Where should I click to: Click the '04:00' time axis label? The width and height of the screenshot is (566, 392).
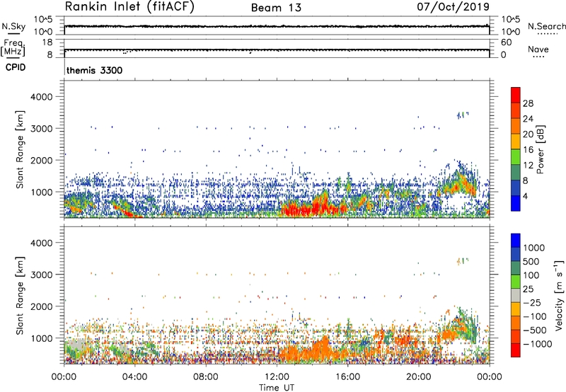134,377
